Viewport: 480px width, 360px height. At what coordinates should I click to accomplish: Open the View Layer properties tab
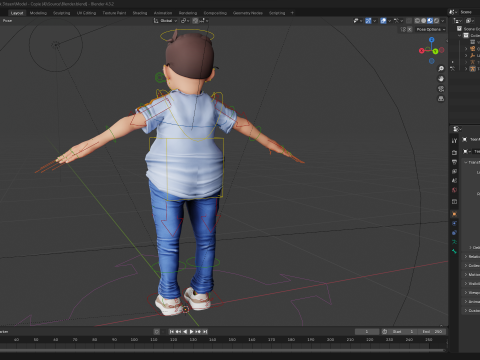tap(454, 171)
